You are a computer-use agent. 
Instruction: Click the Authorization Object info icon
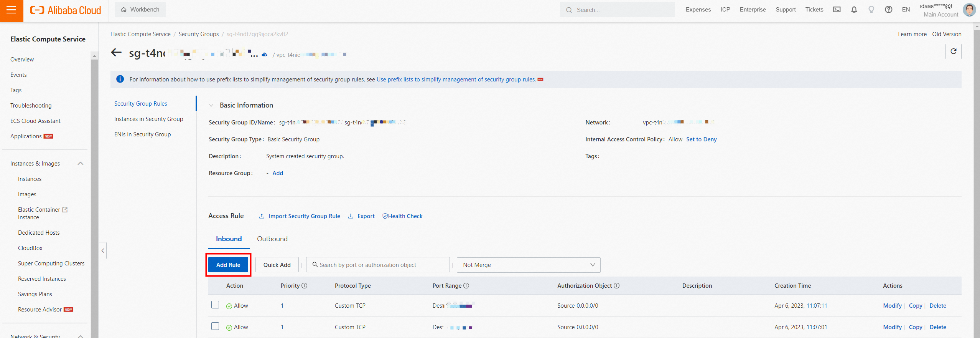[617, 286]
